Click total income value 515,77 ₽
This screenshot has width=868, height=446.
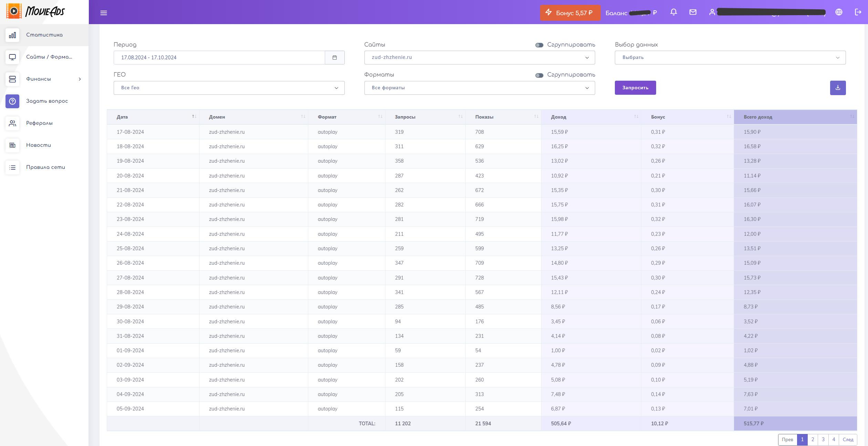[x=753, y=424]
